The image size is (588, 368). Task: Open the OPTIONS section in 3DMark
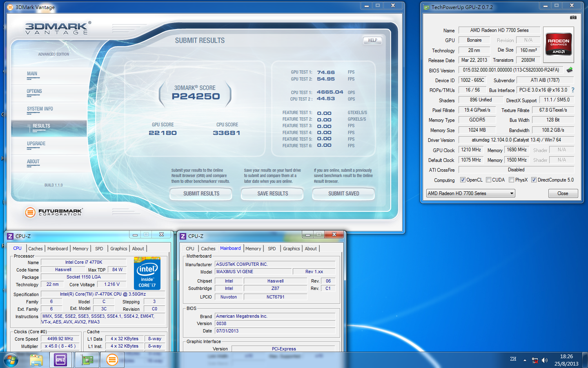tap(34, 91)
